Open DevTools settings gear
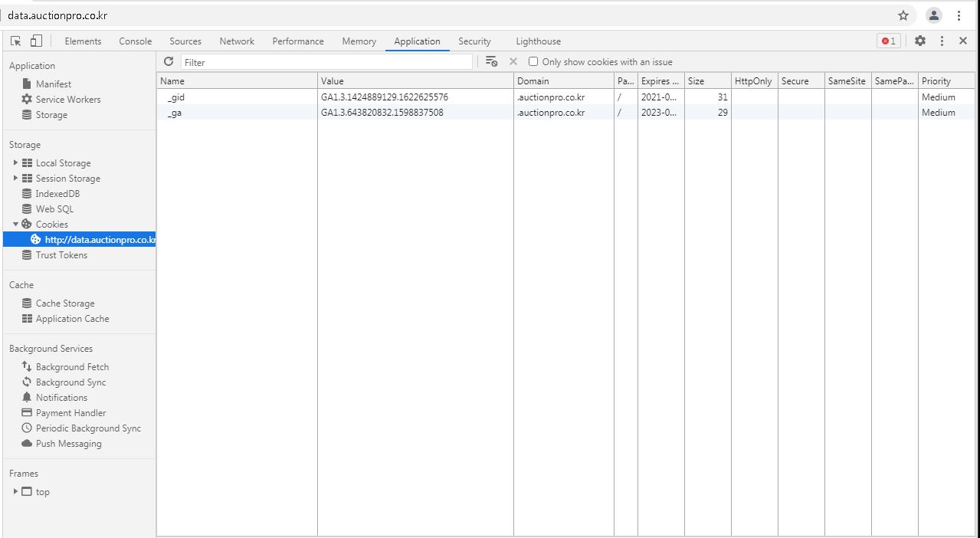 coord(920,41)
